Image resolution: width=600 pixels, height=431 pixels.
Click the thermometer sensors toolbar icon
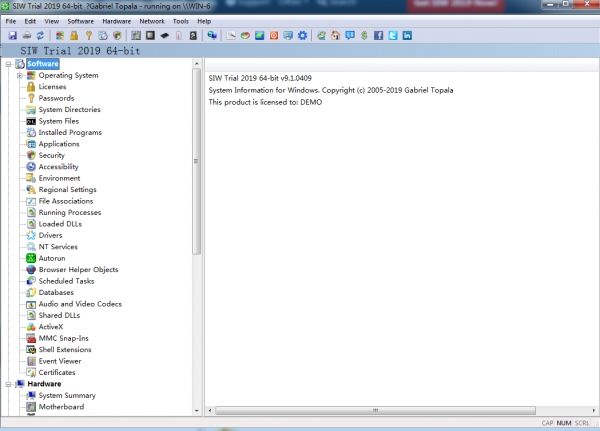(x=179, y=36)
